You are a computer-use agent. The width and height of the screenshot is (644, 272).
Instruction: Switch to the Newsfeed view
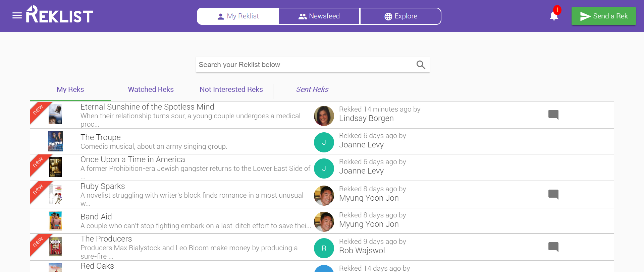319,16
